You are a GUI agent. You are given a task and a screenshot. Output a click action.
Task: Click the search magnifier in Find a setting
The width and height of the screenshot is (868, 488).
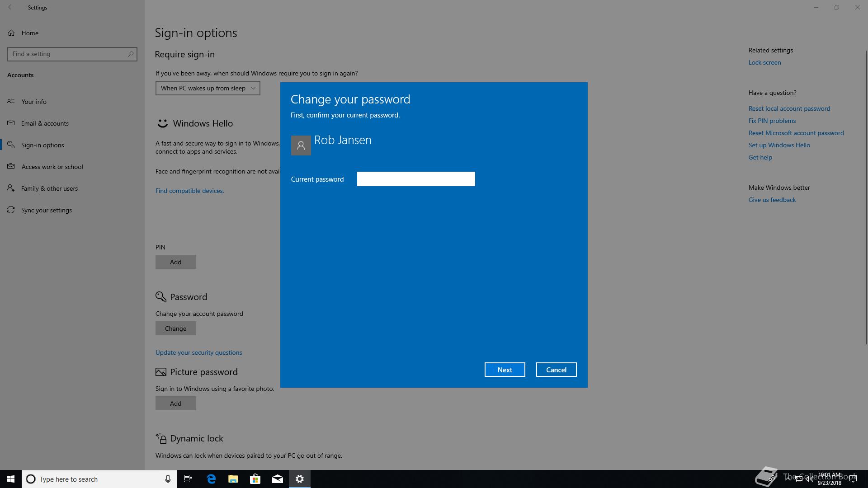tap(130, 54)
